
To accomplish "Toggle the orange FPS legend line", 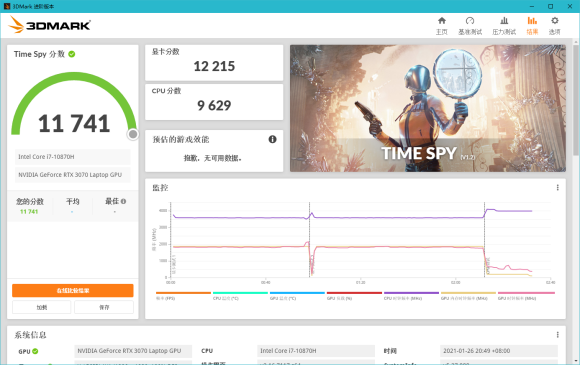I will [x=183, y=296].
